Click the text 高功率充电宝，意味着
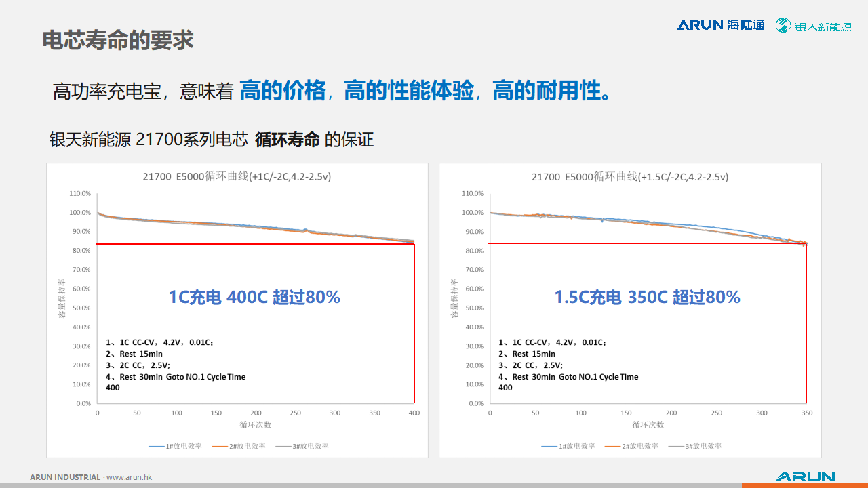The width and height of the screenshot is (868, 488). [143, 91]
